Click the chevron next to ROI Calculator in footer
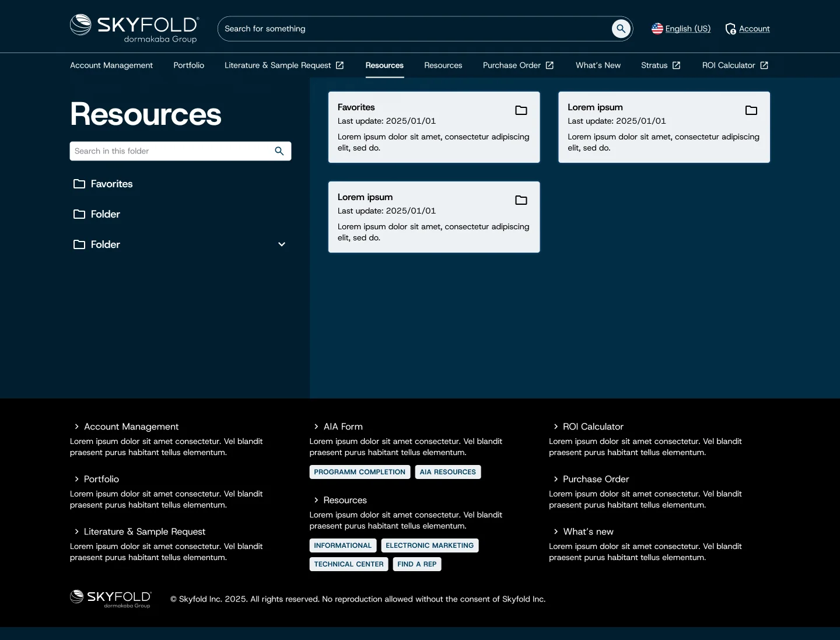The image size is (840, 640). point(555,426)
